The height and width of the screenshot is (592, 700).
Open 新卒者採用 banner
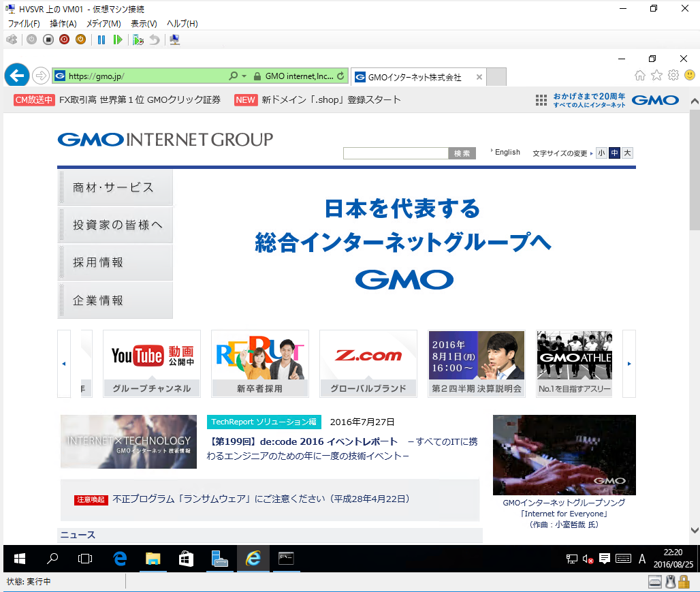[x=260, y=364]
